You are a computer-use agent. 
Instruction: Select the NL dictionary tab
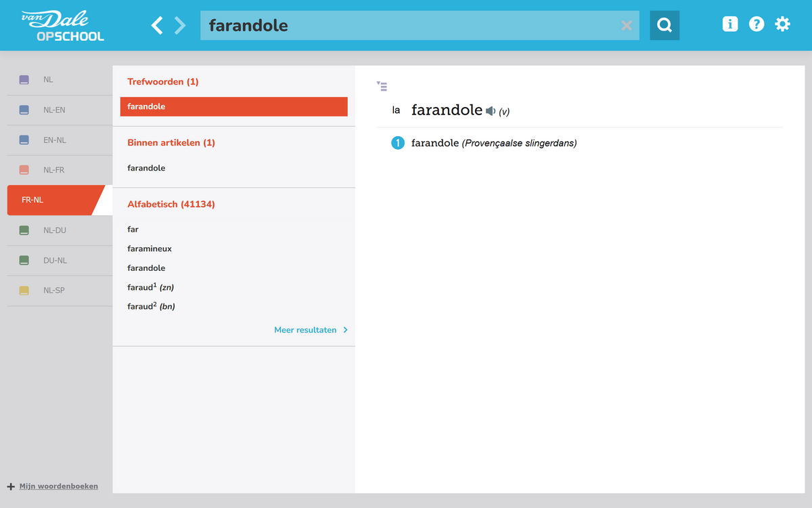60,80
